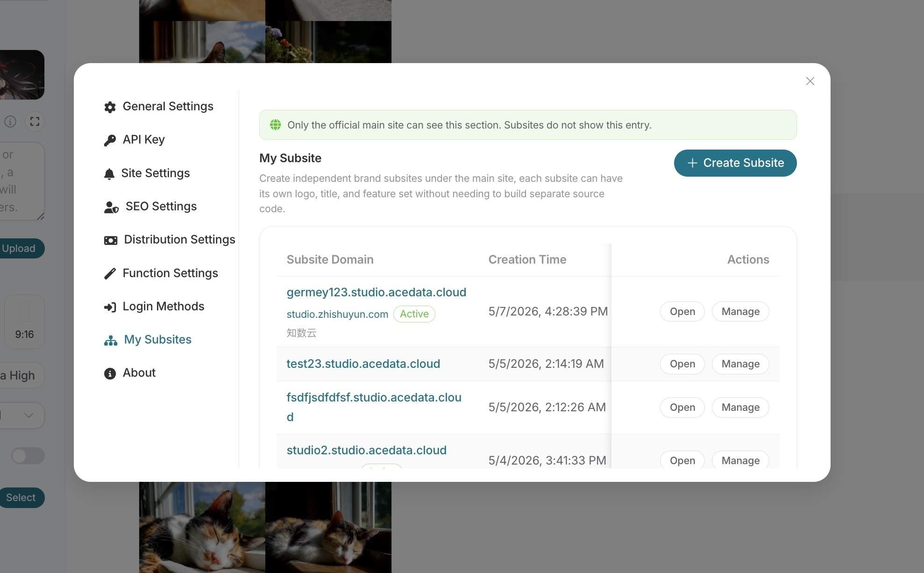The width and height of the screenshot is (924, 573).
Task: Click the studio2.studio.acedata.cloud link
Action: [x=366, y=451]
